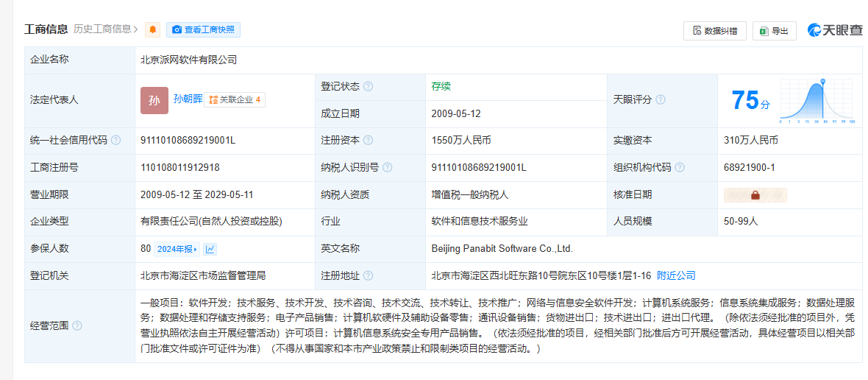Screen dimensions: 868x380
Task: Select paid-in capital 310万人民币
Action: pos(750,141)
